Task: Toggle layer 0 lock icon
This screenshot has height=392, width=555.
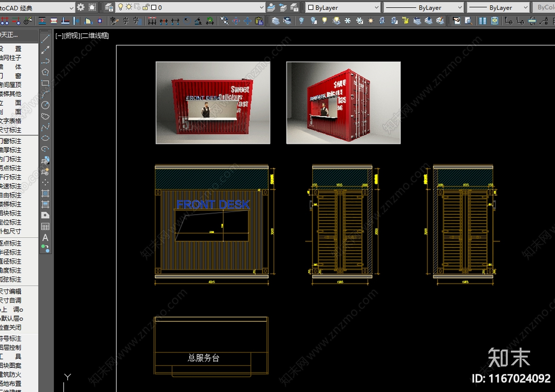Action: click(146, 7)
